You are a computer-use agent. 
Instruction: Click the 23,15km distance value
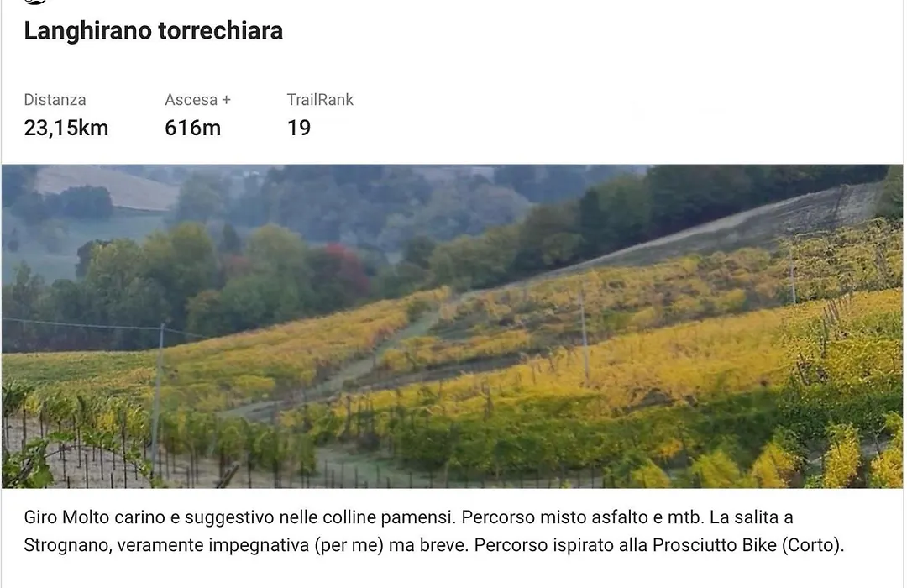click(x=66, y=128)
